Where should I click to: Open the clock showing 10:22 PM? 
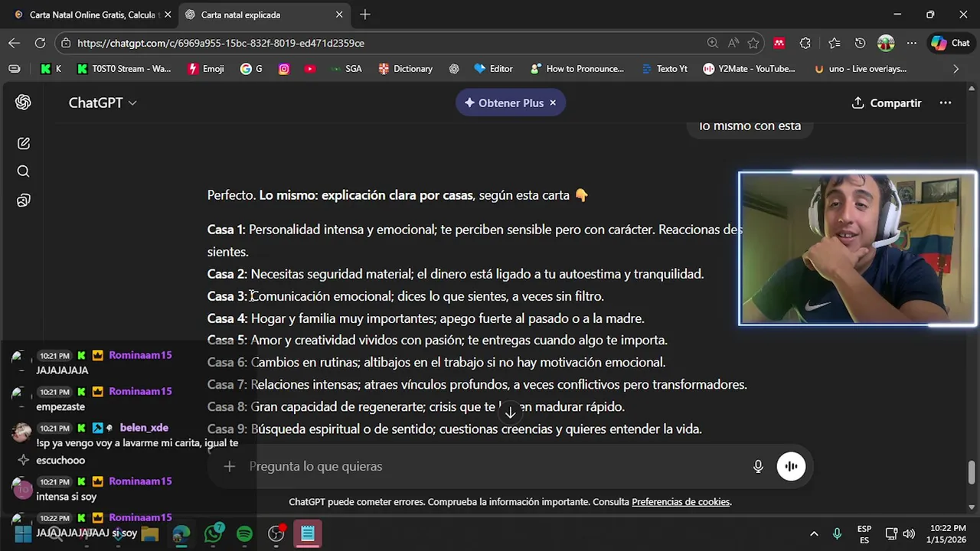[x=948, y=533]
